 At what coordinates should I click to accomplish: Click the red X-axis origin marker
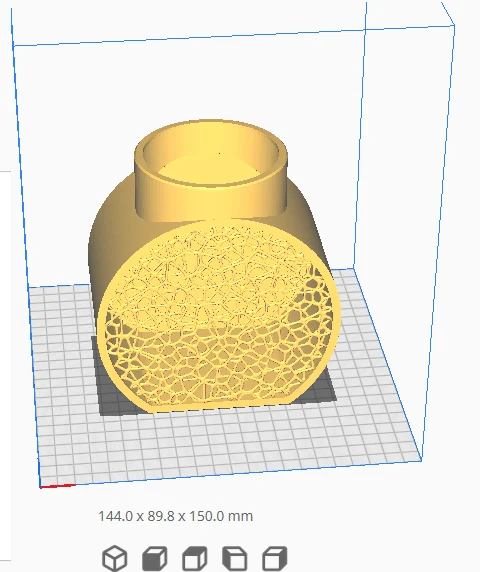click(57, 486)
